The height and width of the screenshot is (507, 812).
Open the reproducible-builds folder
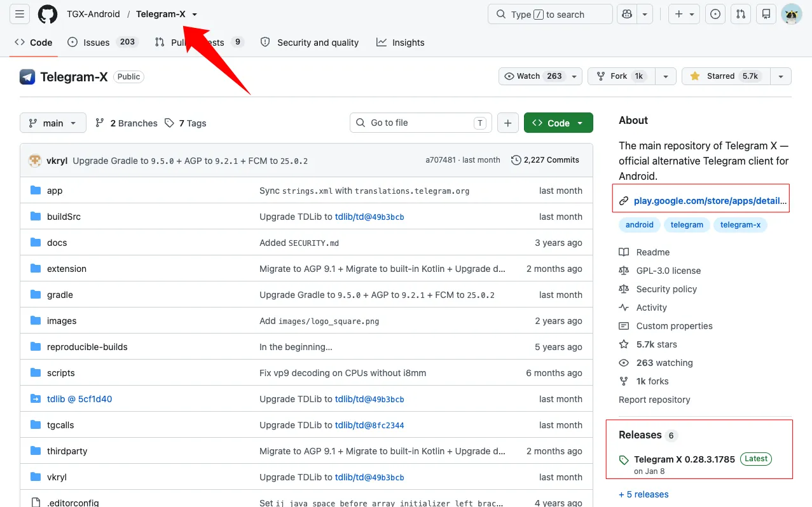pyautogui.click(x=87, y=347)
